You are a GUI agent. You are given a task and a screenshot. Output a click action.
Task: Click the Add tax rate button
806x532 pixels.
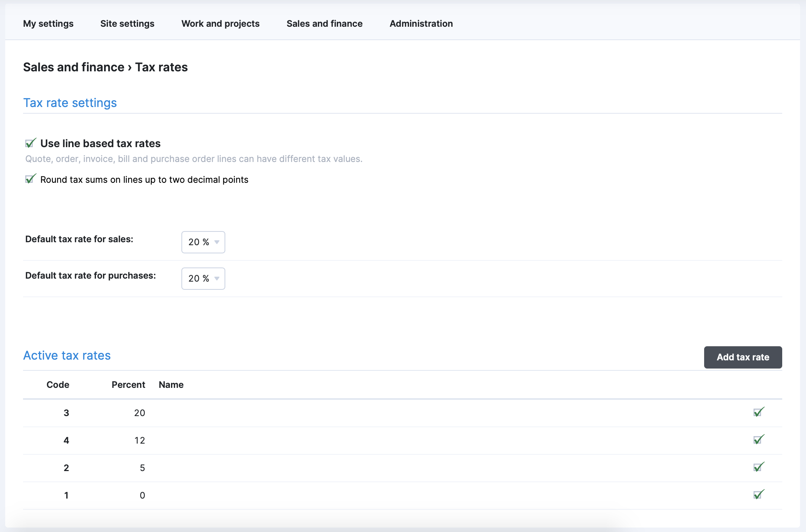click(743, 357)
